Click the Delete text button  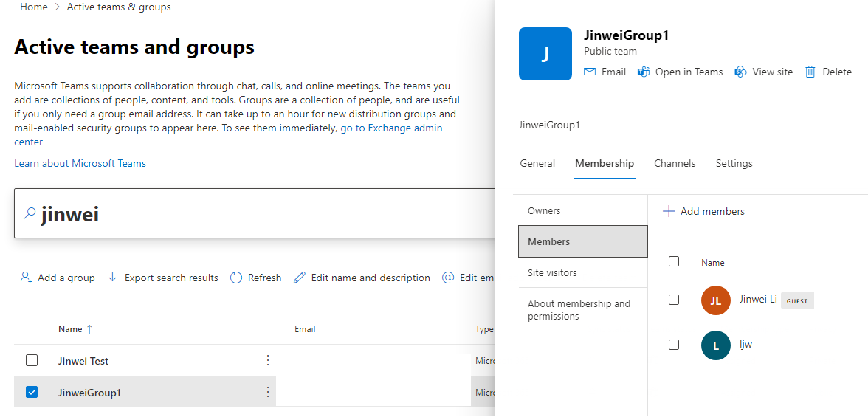pyautogui.click(x=837, y=72)
